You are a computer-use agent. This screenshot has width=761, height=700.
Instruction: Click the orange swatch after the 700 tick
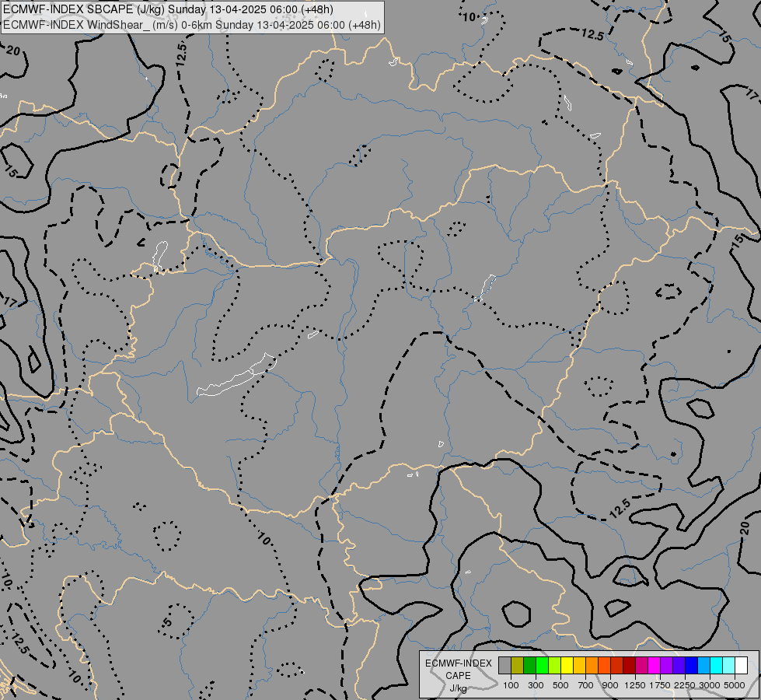(x=592, y=665)
